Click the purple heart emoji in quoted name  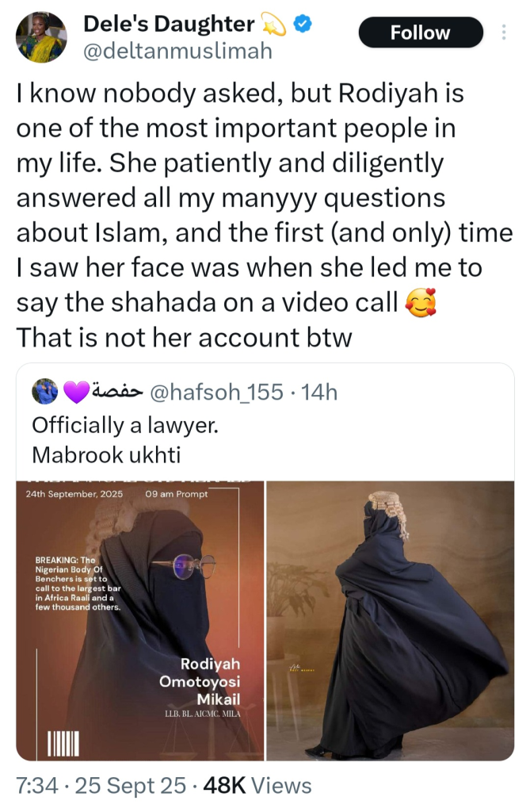coord(76,392)
